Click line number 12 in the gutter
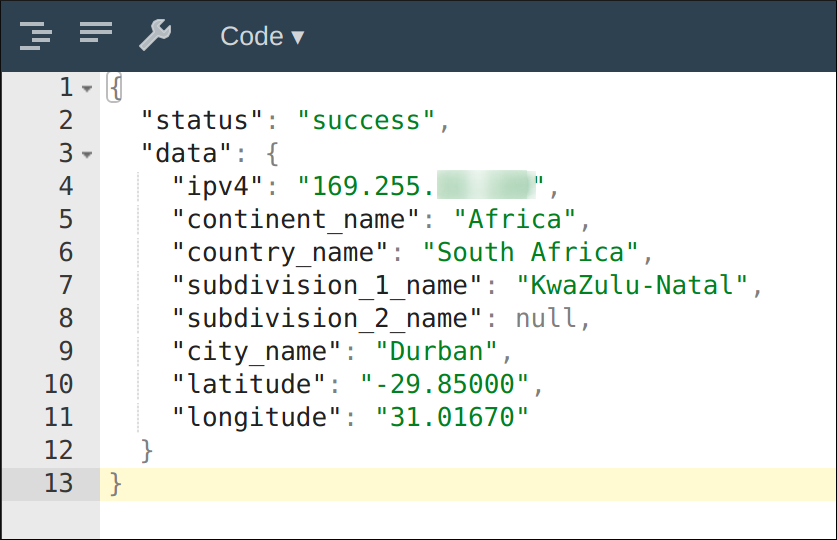 click(58, 450)
